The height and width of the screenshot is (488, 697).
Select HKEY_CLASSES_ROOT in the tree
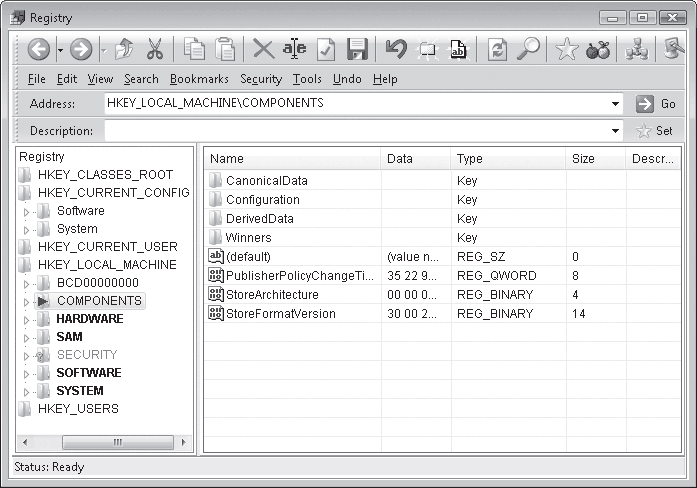point(105,175)
